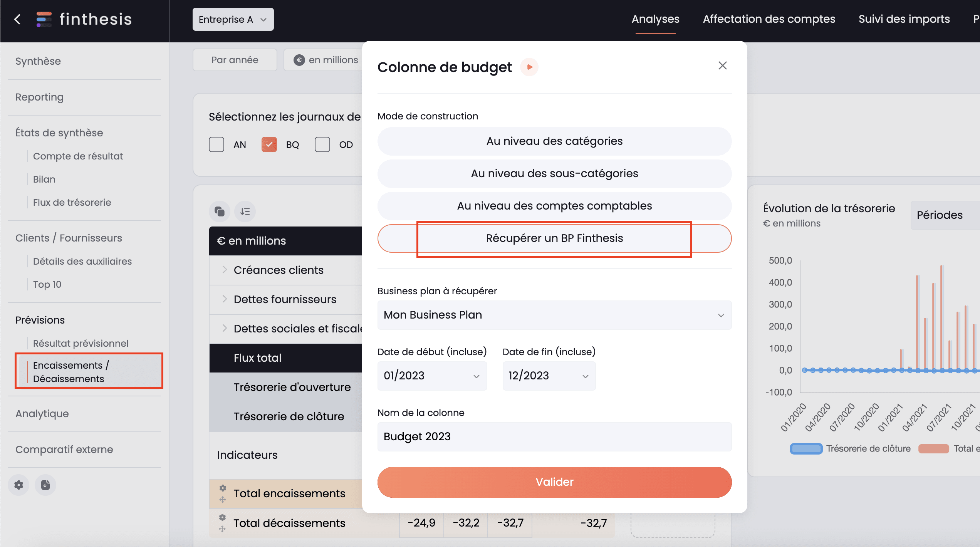Select 'Au niveau des catégories' construction mode
The height and width of the screenshot is (547, 980).
554,141
